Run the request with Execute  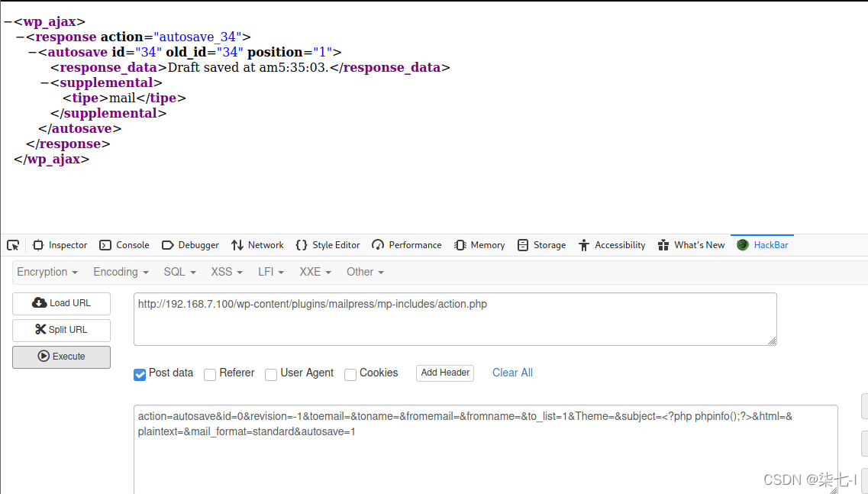(x=61, y=357)
